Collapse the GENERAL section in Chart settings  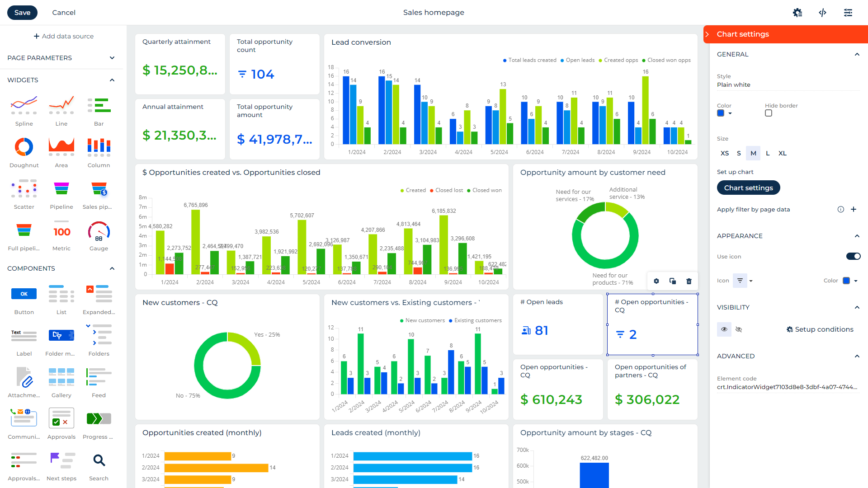(857, 54)
